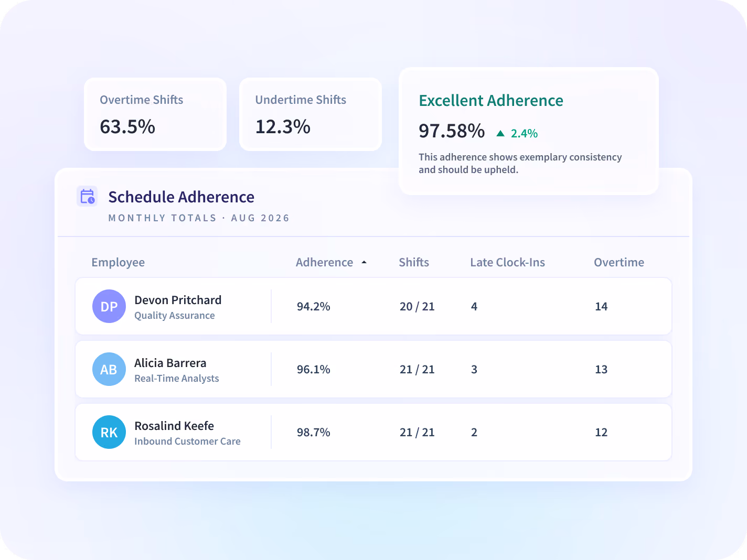Select Alicia Barrera's 21 / 21 shifts cell
The height and width of the screenshot is (560, 747).
[x=417, y=370]
